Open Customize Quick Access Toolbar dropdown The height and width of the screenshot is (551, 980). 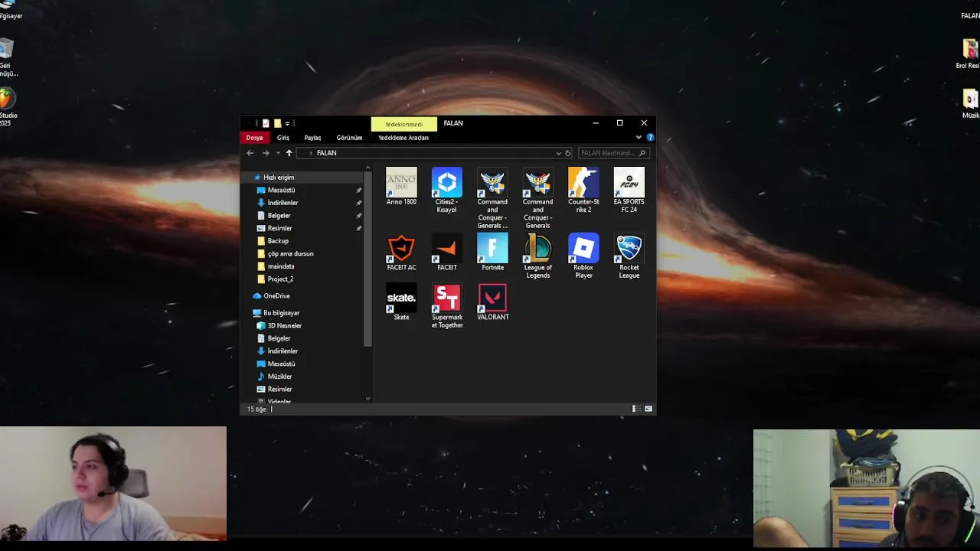click(x=287, y=123)
